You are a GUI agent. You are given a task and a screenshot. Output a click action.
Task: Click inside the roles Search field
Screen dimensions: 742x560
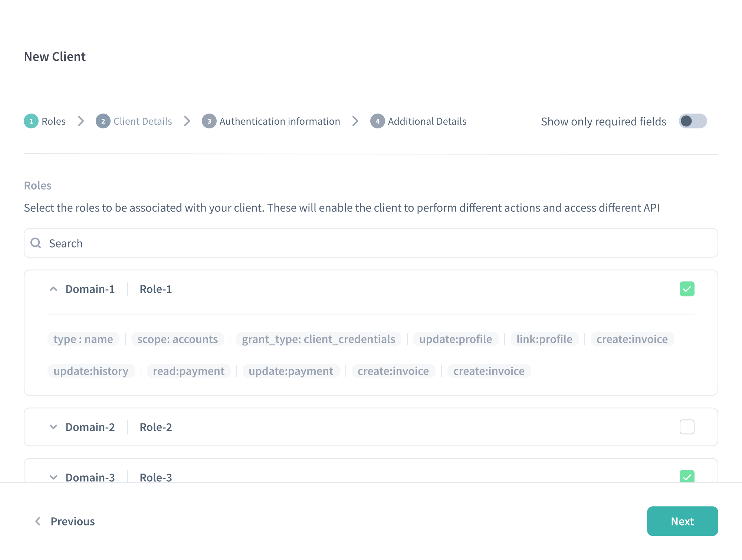[x=371, y=243]
